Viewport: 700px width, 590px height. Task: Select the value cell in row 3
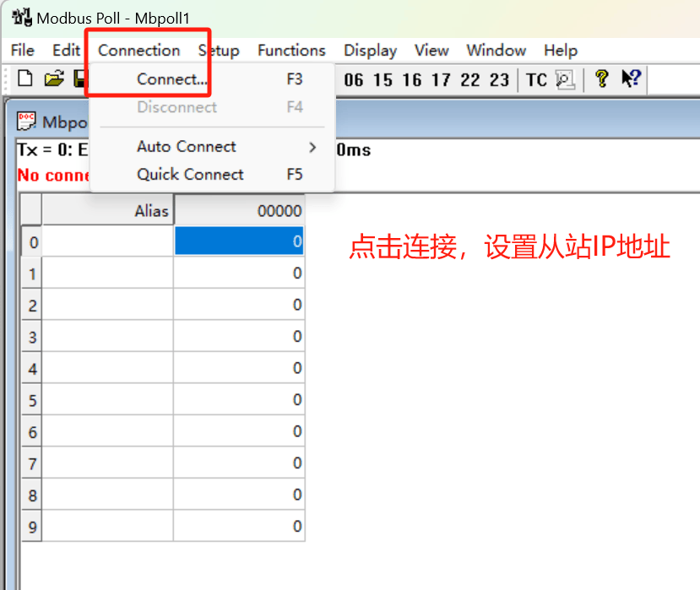pos(239,336)
